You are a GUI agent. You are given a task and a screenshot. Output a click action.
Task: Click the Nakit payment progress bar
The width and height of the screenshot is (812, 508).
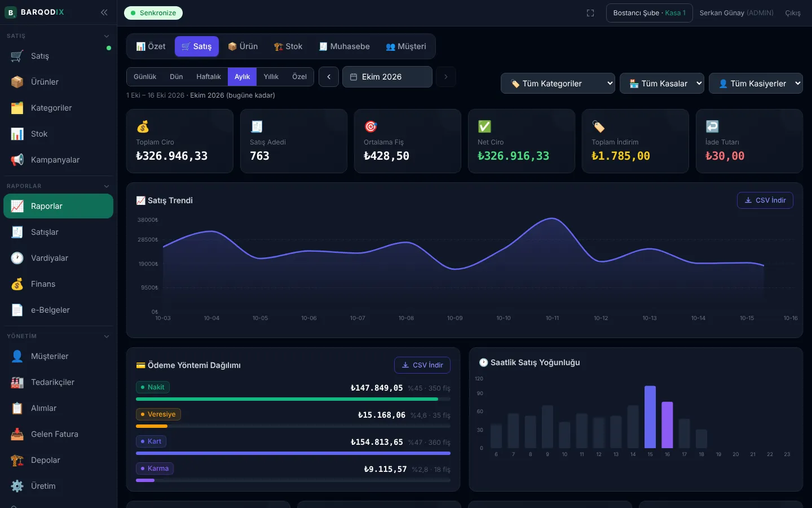click(x=293, y=399)
